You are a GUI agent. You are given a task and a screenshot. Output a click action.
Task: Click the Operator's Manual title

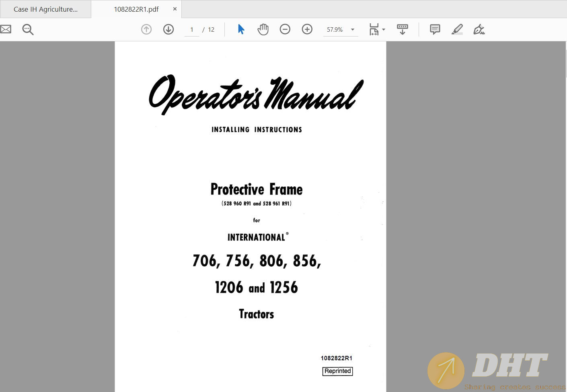click(x=256, y=95)
